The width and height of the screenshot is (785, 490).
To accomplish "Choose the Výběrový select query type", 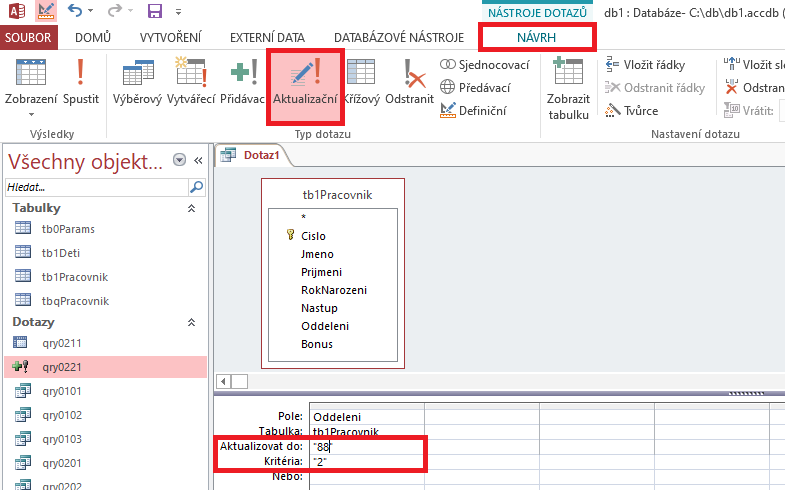I will [138, 81].
